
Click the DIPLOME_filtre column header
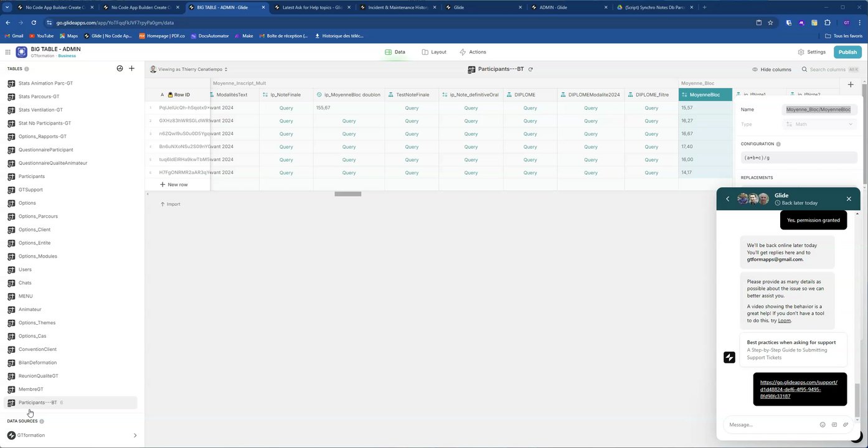click(652, 95)
